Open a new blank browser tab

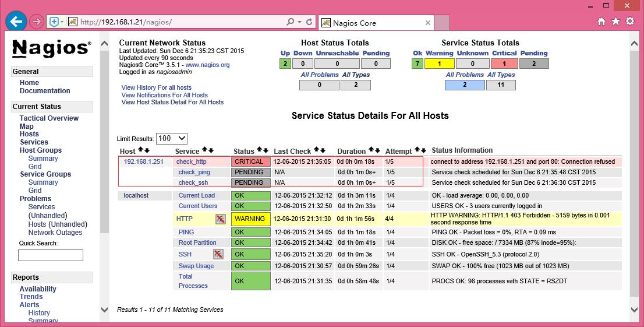[442, 23]
